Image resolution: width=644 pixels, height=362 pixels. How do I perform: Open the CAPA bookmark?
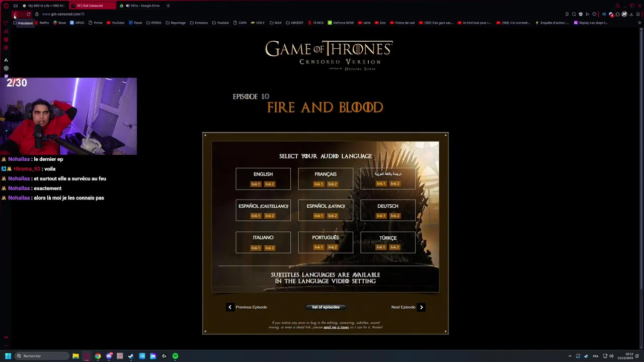240,23
